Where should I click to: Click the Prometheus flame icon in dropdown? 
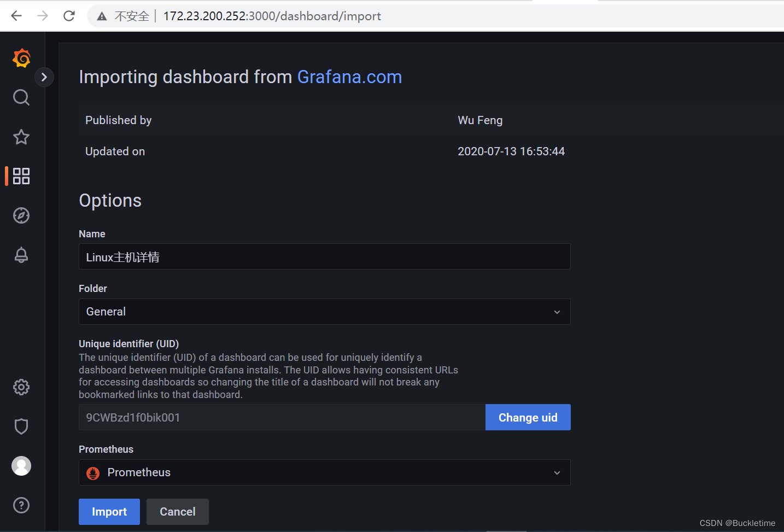tap(93, 473)
